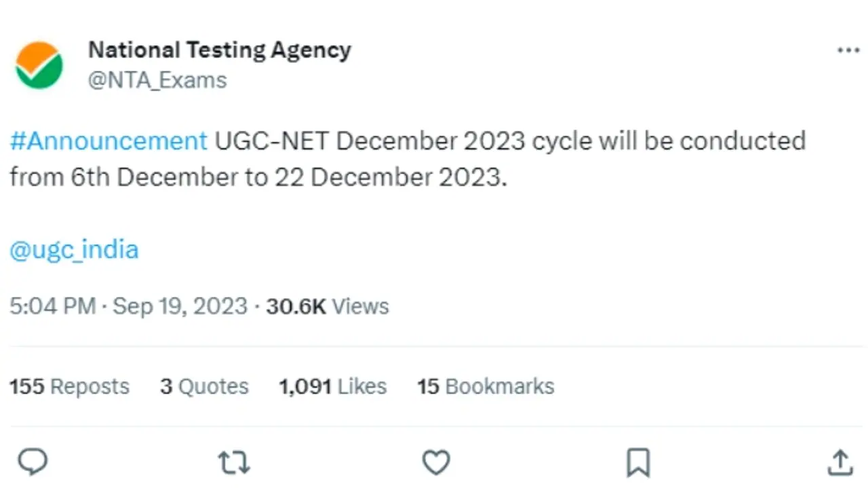Open 30.6K Views analytics
868x488 pixels.
pos(327,306)
